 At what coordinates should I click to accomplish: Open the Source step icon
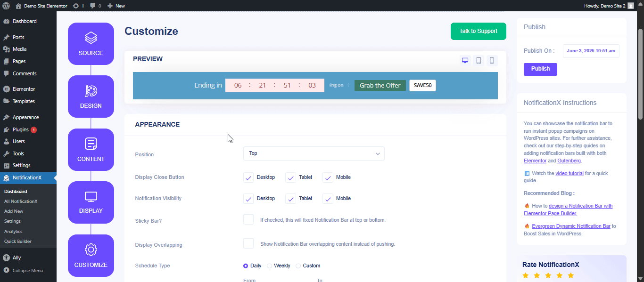click(x=91, y=38)
